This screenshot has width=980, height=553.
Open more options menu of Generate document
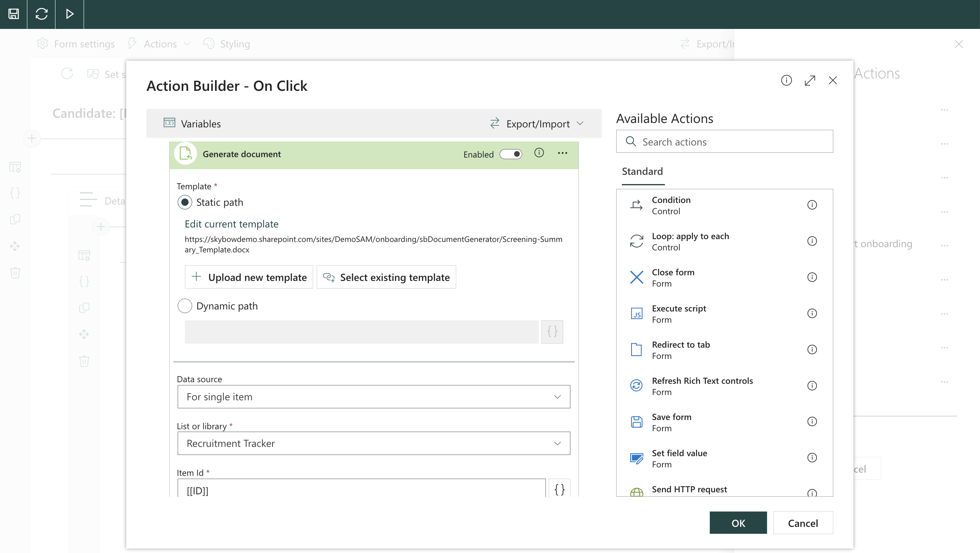point(562,153)
